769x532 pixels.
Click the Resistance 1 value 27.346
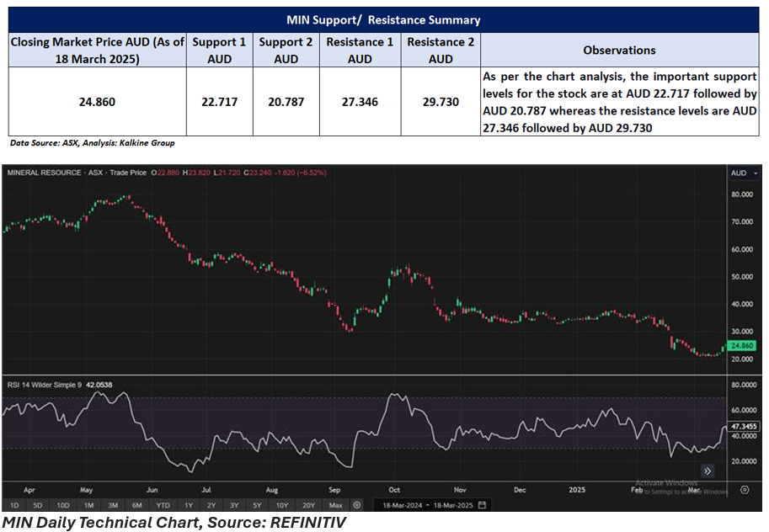click(x=360, y=102)
